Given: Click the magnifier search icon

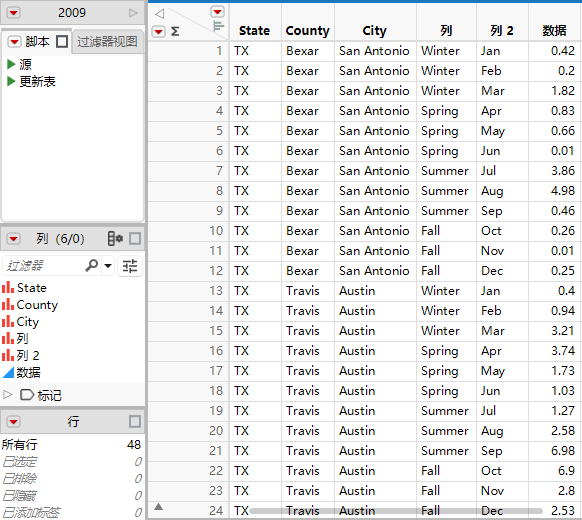Looking at the screenshot, I should (x=91, y=265).
